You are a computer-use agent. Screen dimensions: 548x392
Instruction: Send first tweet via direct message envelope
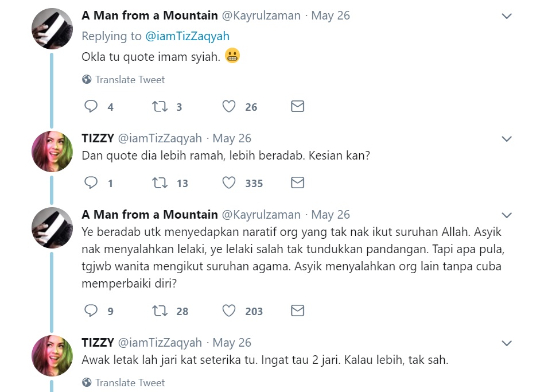[297, 107]
